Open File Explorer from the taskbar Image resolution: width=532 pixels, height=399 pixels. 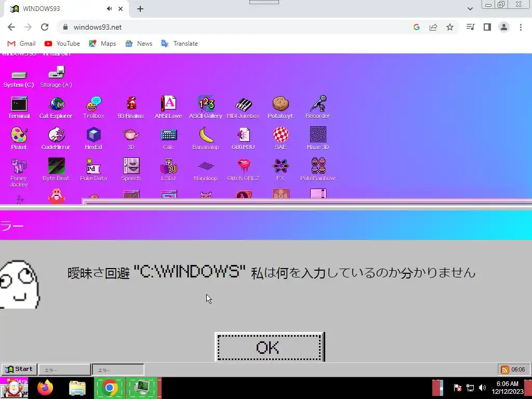pos(77,388)
